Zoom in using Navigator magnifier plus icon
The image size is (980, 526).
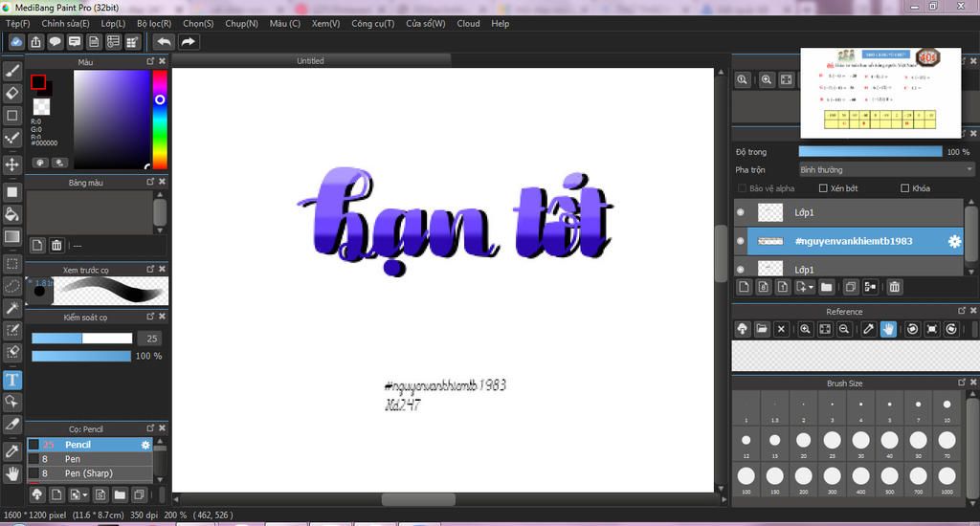tap(767, 79)
